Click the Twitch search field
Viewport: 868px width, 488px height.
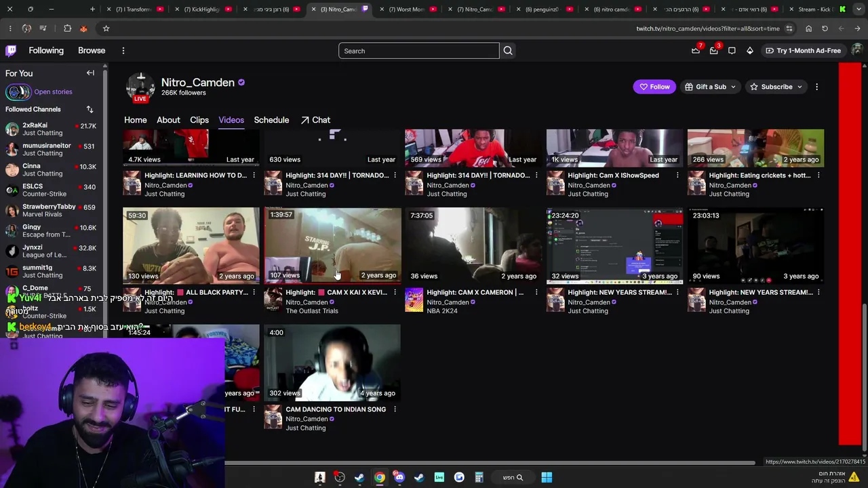pyautogui.click(x=419, y=51)
